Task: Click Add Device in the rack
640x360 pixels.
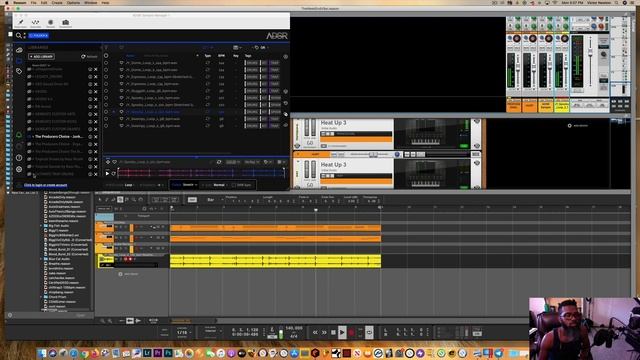Action: pyautogui.click(x=578, y=126)
